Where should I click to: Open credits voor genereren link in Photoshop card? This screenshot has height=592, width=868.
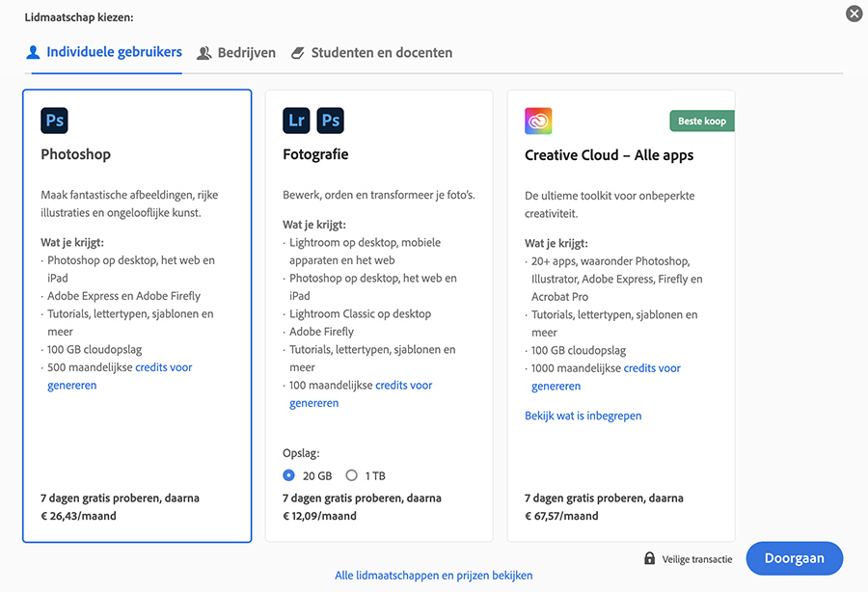120,376
